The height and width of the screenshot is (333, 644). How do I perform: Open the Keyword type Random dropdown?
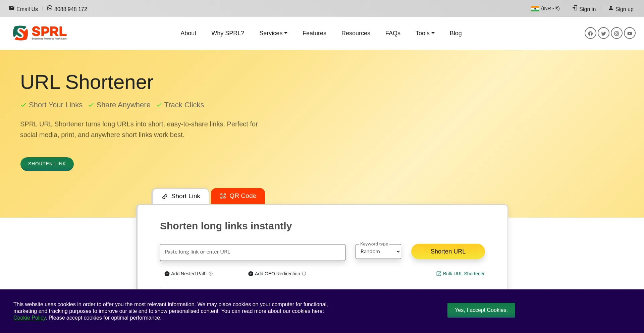click(x=378, y=252)
